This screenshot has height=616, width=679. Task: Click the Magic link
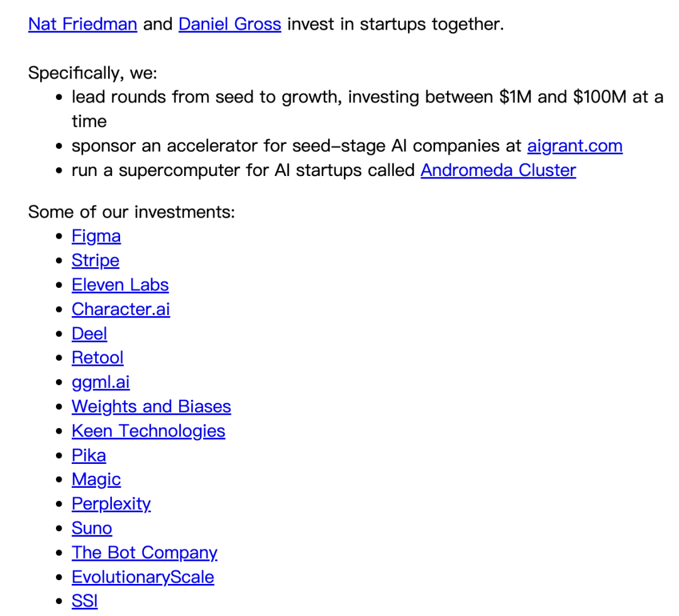(96, 480)
